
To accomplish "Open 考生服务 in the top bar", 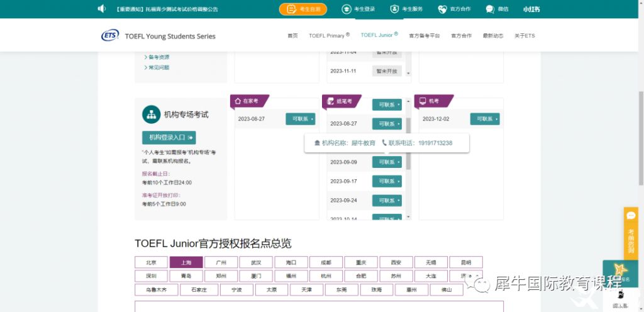I will click(x=406, y=9).
